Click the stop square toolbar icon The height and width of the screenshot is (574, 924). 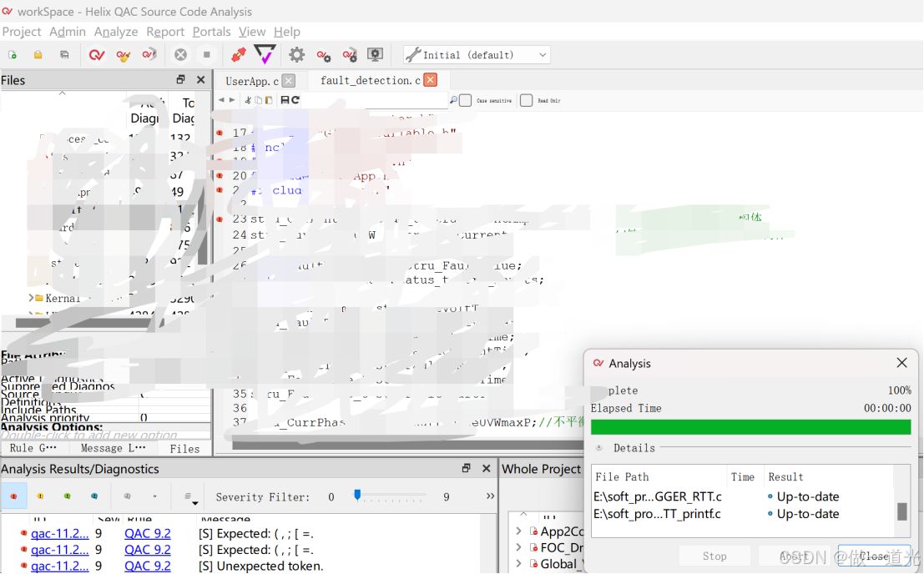coord(207,55)
